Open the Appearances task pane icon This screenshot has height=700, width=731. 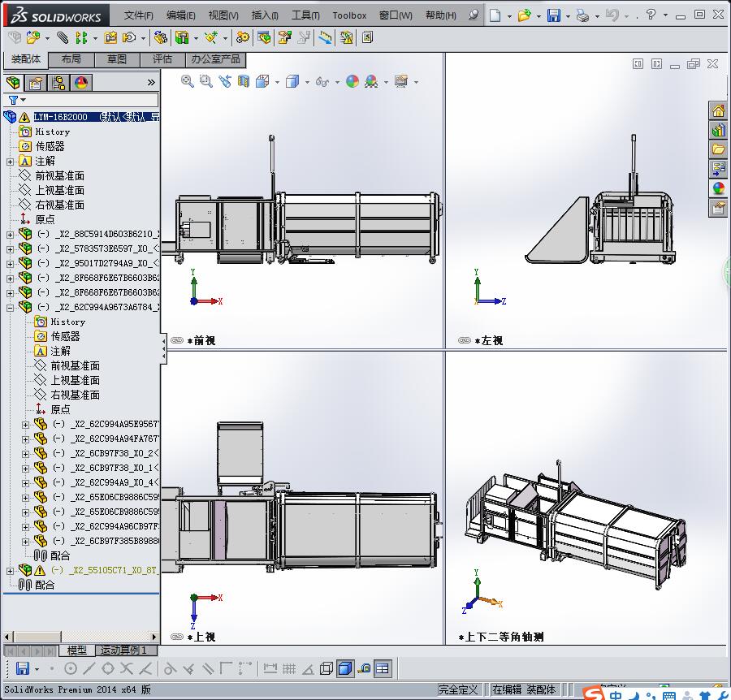tap(718, 188)
